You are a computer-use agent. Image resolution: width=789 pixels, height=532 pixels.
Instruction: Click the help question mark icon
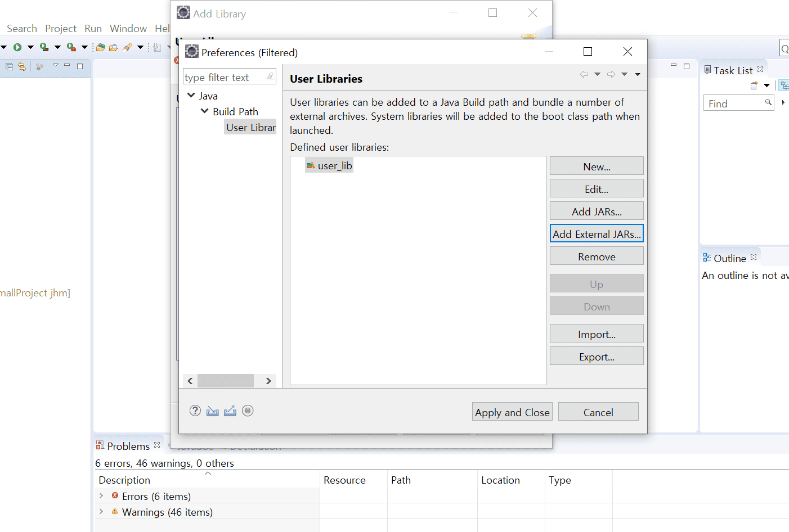click(195, 411)
